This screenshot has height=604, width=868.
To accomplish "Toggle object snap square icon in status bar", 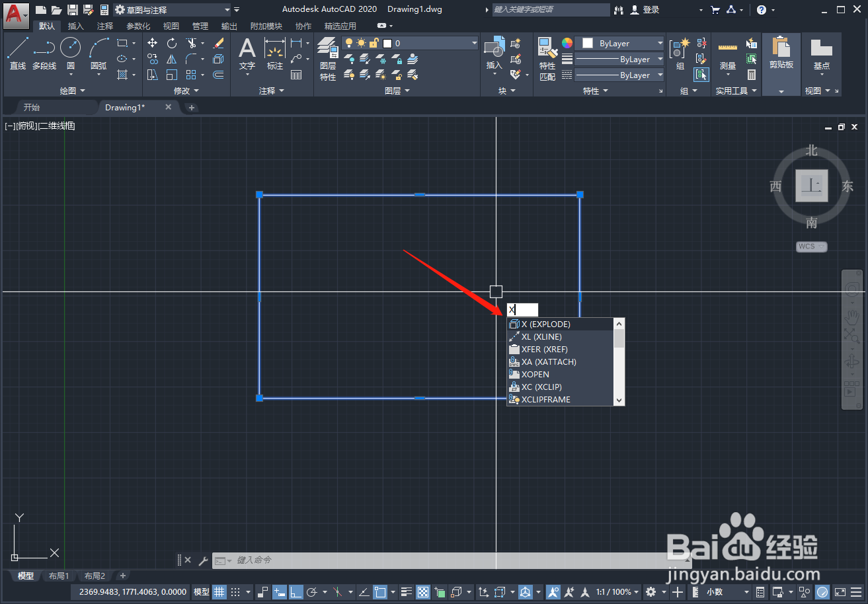I will click(380, 592).
